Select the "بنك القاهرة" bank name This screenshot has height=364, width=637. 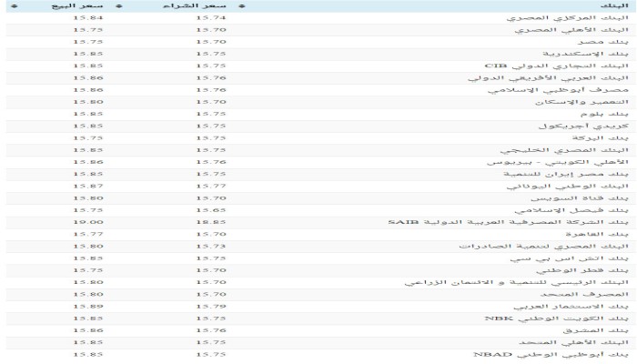coord(597,235)
